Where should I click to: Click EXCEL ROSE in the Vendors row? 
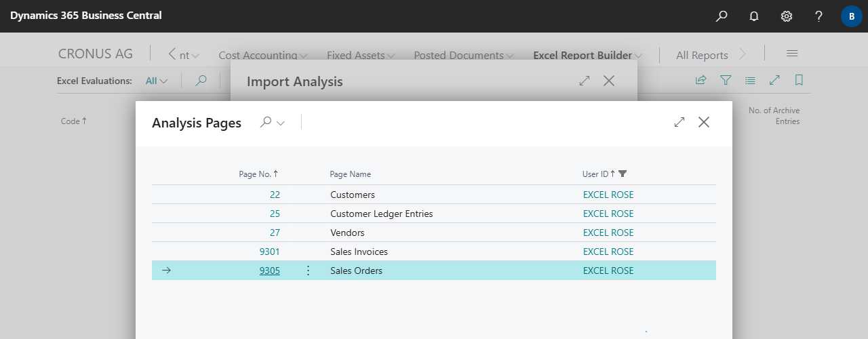pos(608,233)
